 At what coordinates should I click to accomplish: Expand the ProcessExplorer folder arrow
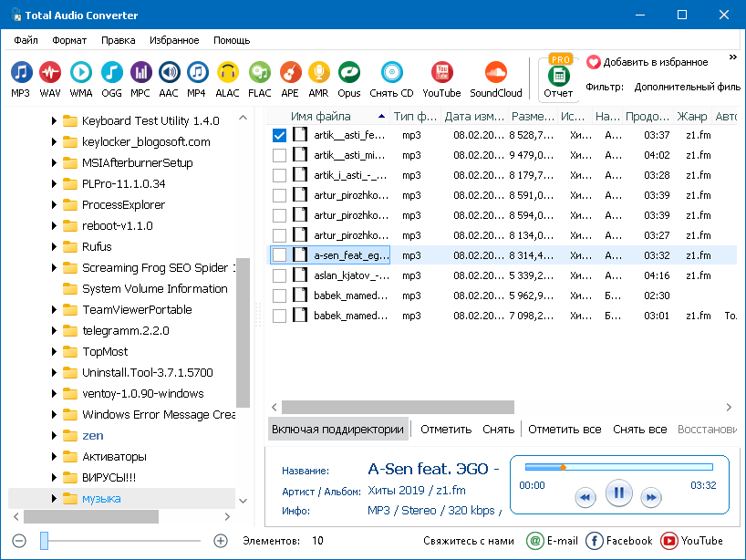pos(54,204)
